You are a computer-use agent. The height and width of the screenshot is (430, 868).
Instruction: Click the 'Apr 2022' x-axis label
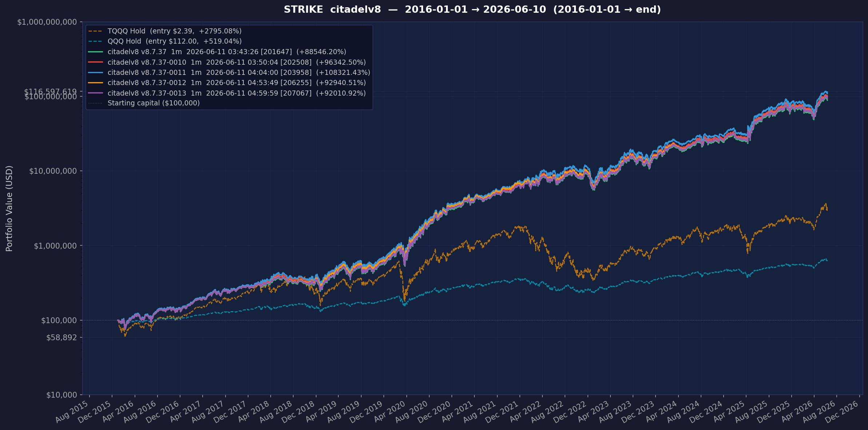[525, 411]
